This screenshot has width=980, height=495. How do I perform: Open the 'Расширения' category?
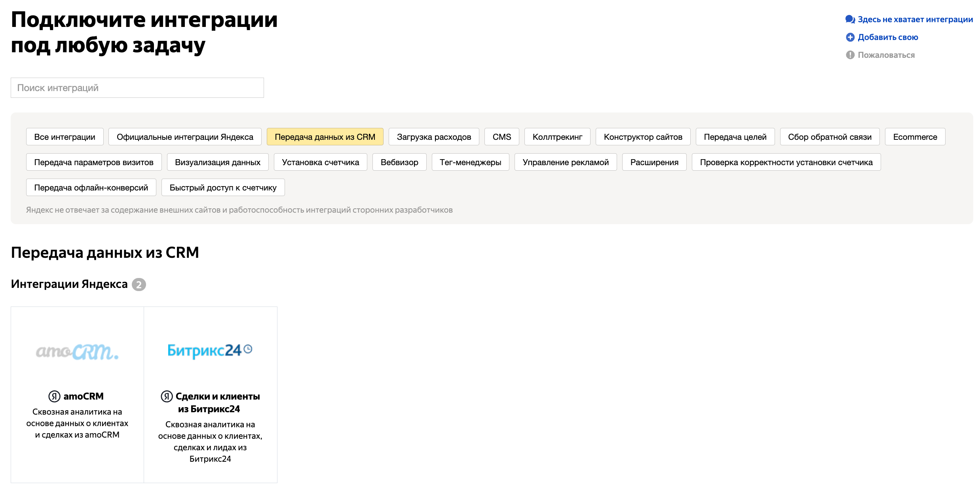pyautogui.click(x=654, y=162)
